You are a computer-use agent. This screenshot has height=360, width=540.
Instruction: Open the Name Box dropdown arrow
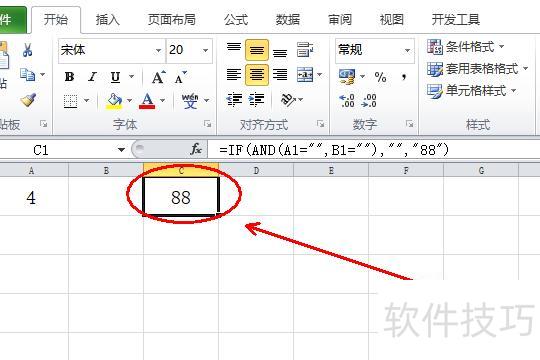(x=121, y=150)
